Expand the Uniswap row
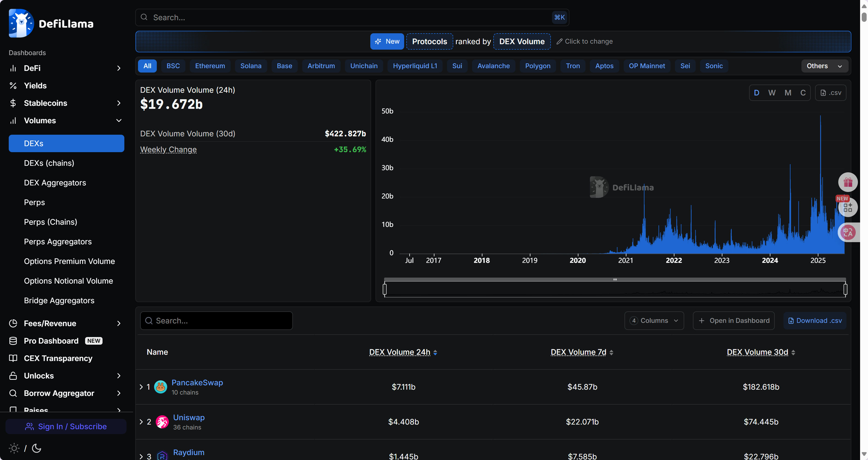The width and height of the screenshot is (868, 460). click(141, 422)
